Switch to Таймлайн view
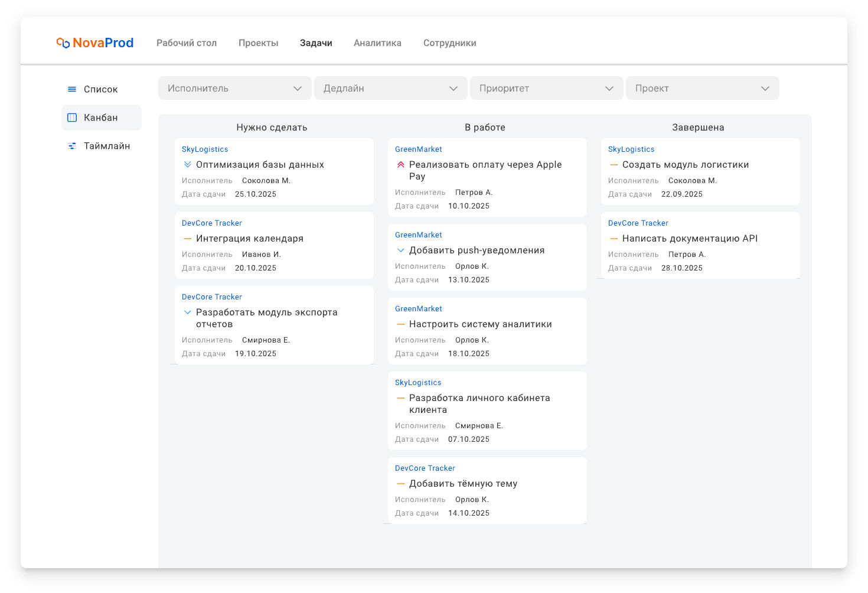 (x=102, y=146)
